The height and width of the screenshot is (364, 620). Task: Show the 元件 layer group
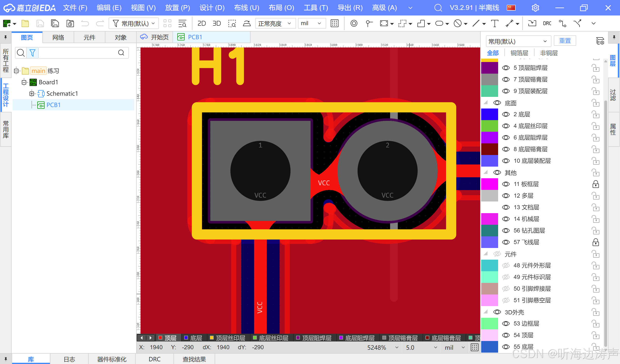pyautogui.click(x=497, y=254)
